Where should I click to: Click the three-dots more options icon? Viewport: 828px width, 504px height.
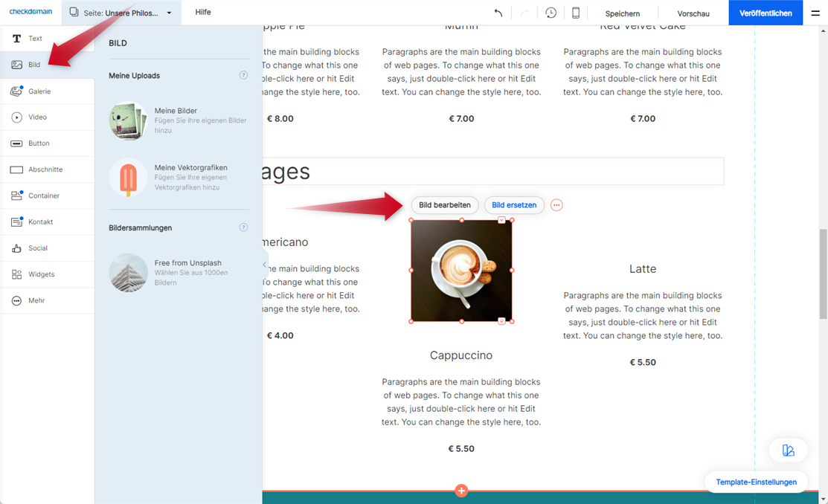pos(556,205)
